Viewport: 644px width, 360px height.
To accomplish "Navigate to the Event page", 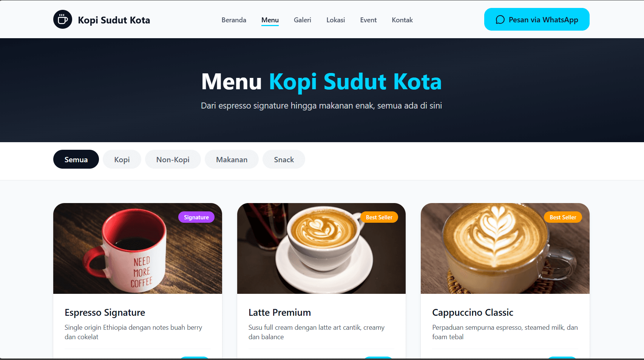I will (x=368, y=20).
